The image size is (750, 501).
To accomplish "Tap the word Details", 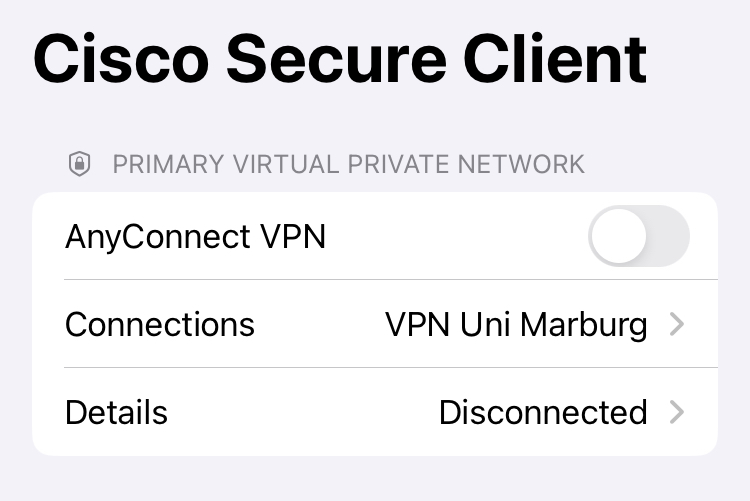I will (x=116, y=412).
